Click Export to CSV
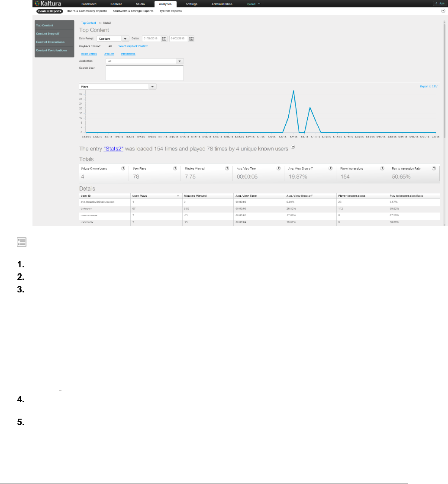448x484 pixels. [x=429, y=87]
